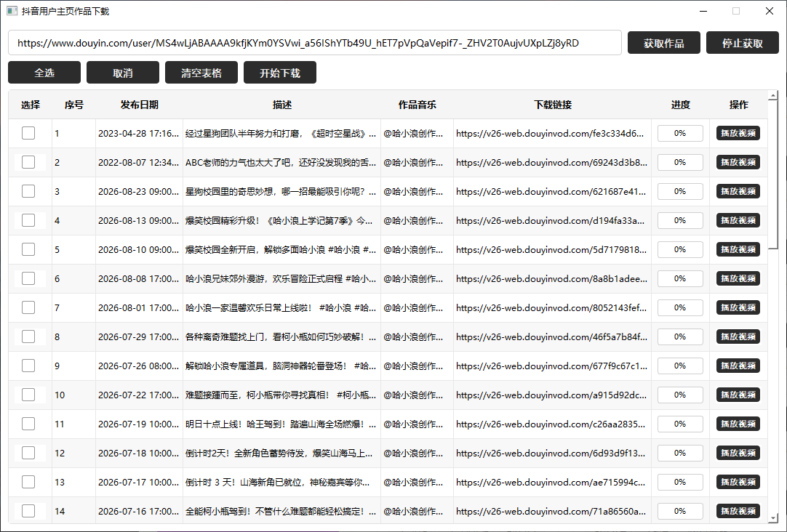Click the app icon in the title bar
This screenshot has height=532, width=787.
coord(12,11)
